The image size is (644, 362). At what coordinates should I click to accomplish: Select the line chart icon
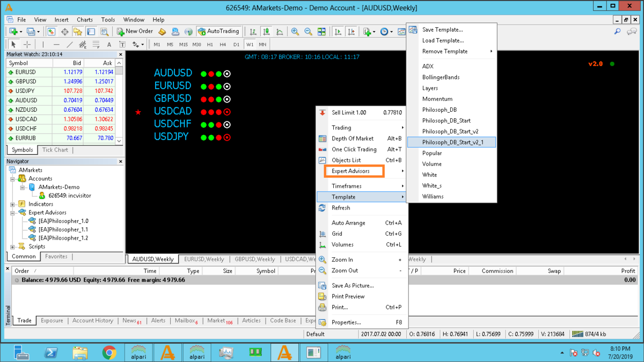coord(280,32)
